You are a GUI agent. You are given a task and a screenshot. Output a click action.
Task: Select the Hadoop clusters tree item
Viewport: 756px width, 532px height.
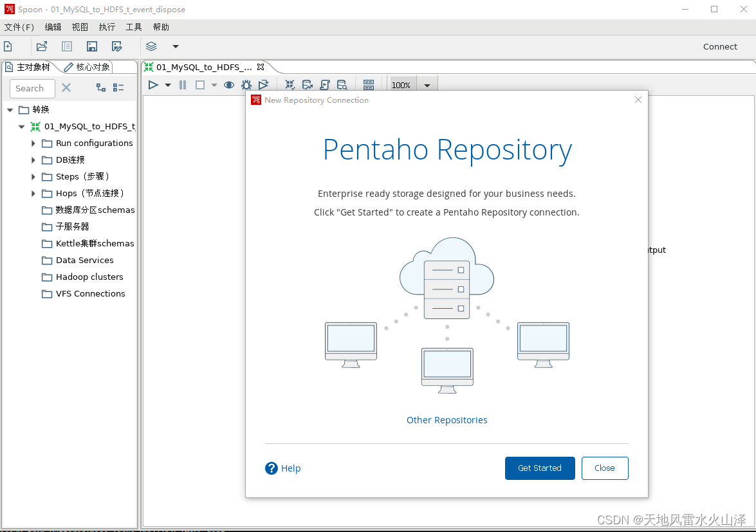pyautogui.click(x=82, y=277)
